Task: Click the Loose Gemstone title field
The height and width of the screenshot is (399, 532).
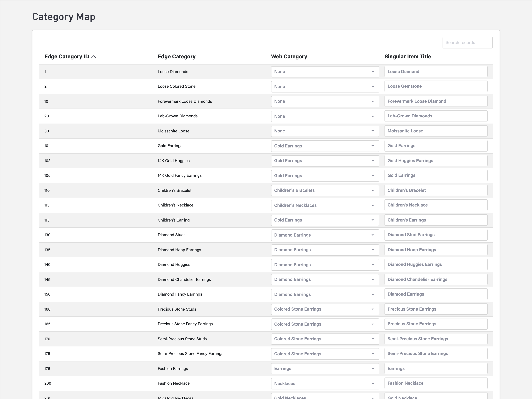Action: tap(436, 87)
